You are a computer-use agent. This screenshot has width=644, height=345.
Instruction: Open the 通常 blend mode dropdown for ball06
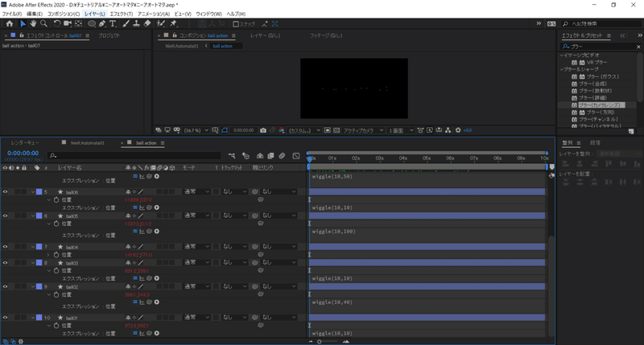(x=196, y=191)
